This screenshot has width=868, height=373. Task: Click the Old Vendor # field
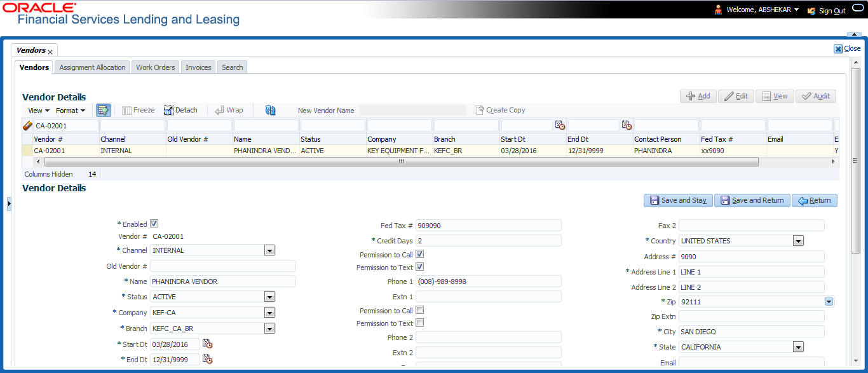[x=223, y=266]
